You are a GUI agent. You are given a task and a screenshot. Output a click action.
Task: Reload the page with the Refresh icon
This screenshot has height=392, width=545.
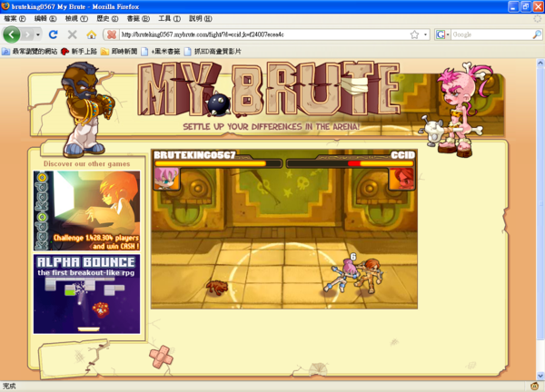(x=54, y=34)
